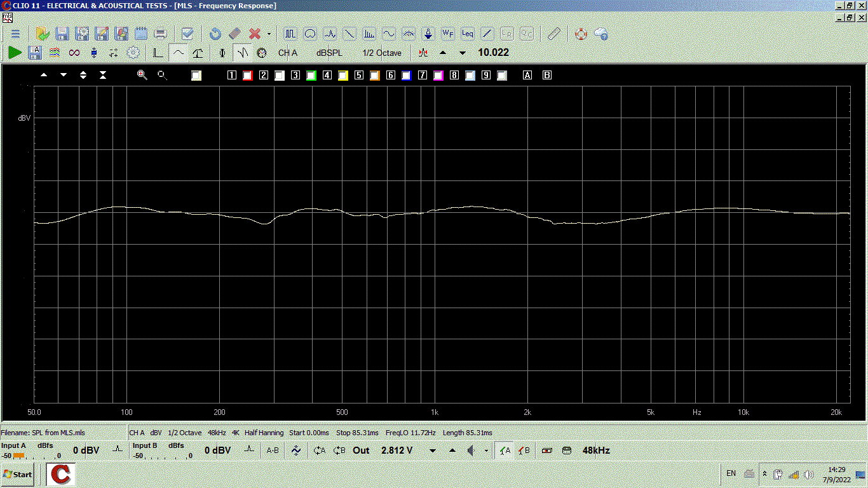Open the waterfall/directivity circle icon

310,34
